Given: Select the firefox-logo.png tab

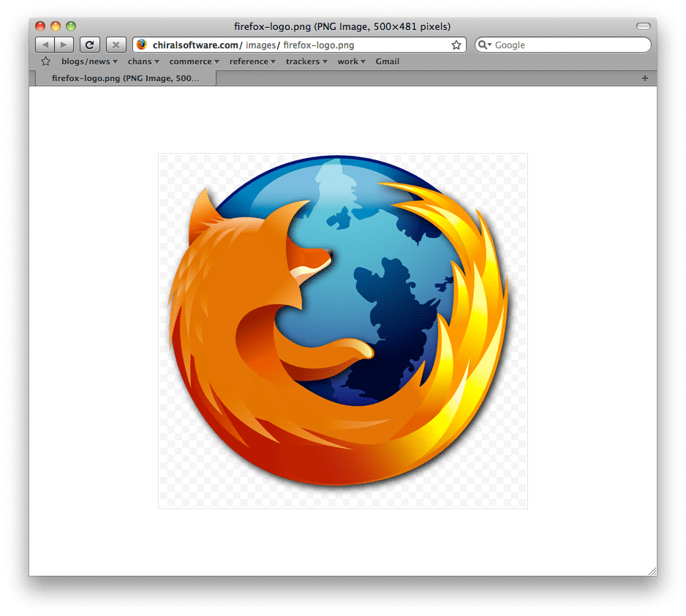Looking at the screenshot, I should (126, 78).
